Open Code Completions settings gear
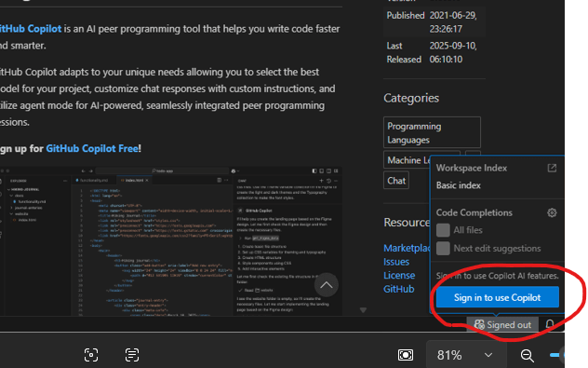588x368 pixels. point(552,213)
